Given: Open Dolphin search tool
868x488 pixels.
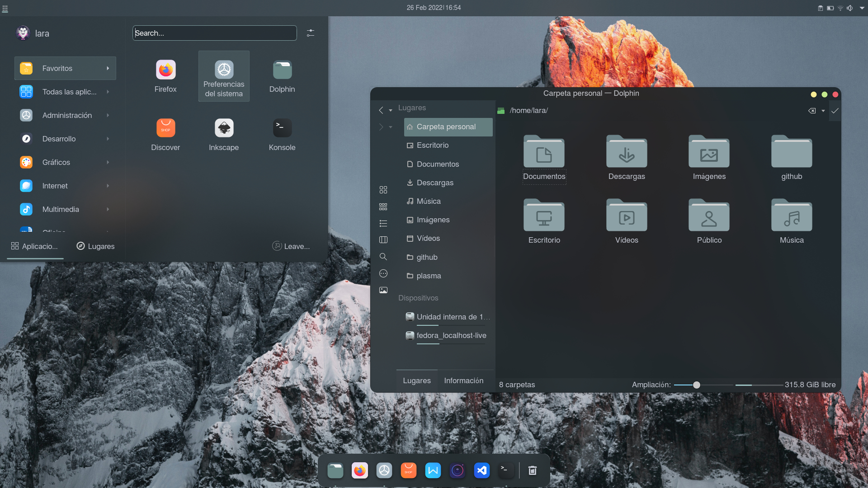Looking at the screenshot, I should click(x=383, y=257).
